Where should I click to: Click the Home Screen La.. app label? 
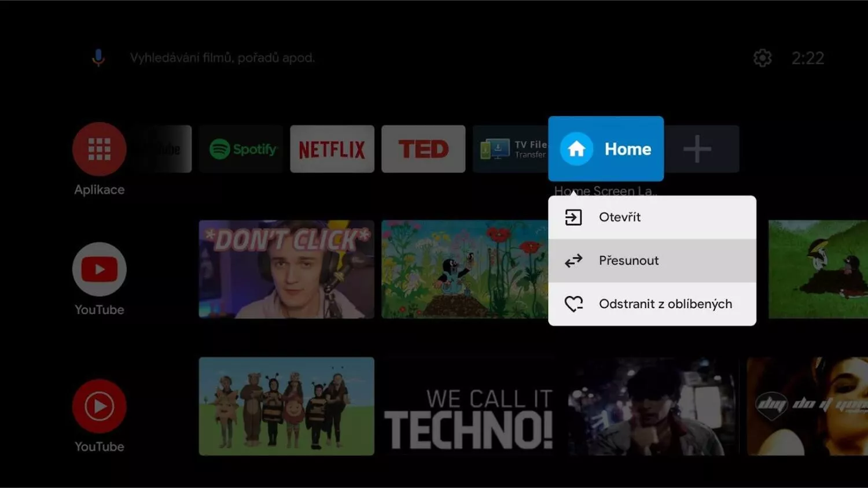pos(606,190)
